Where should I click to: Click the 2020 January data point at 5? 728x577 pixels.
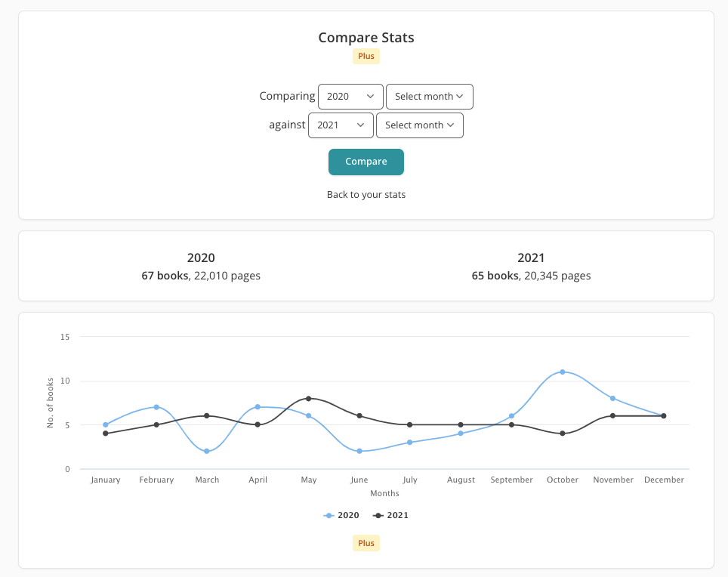point(106,424)
